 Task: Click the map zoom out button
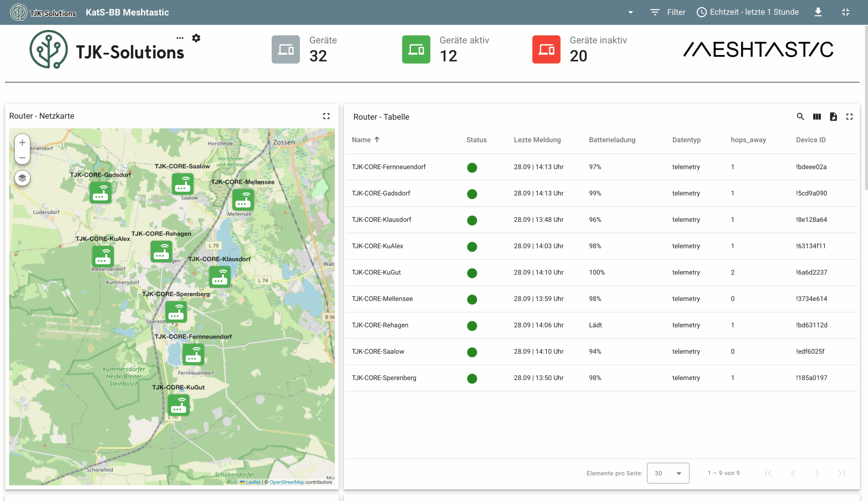(22, 158)
